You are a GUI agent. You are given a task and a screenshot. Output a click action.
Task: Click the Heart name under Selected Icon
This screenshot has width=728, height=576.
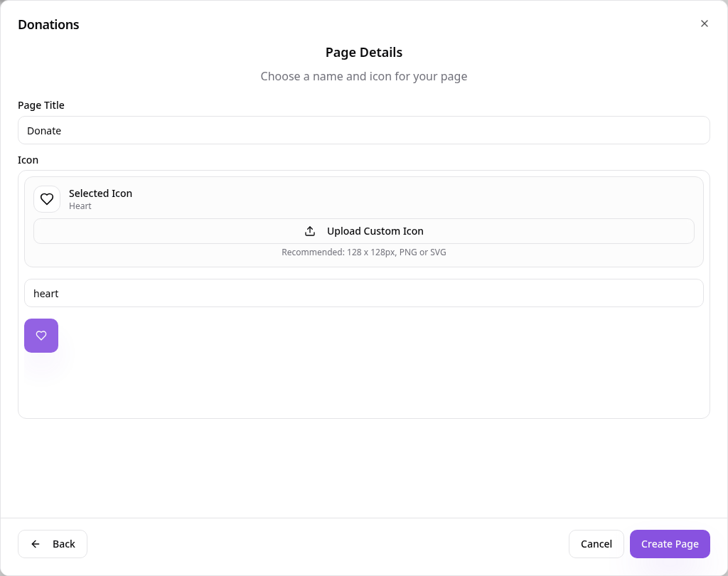click(x=80, y=206)
